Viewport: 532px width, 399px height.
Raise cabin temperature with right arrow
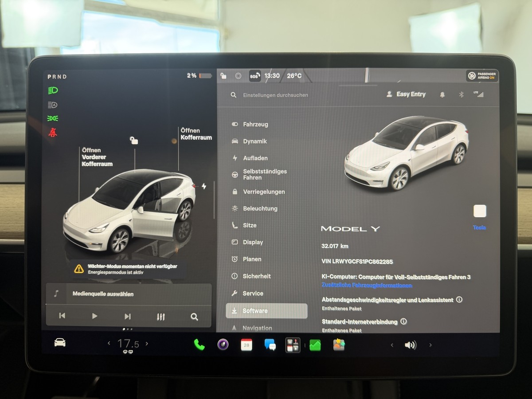(147, 343)
